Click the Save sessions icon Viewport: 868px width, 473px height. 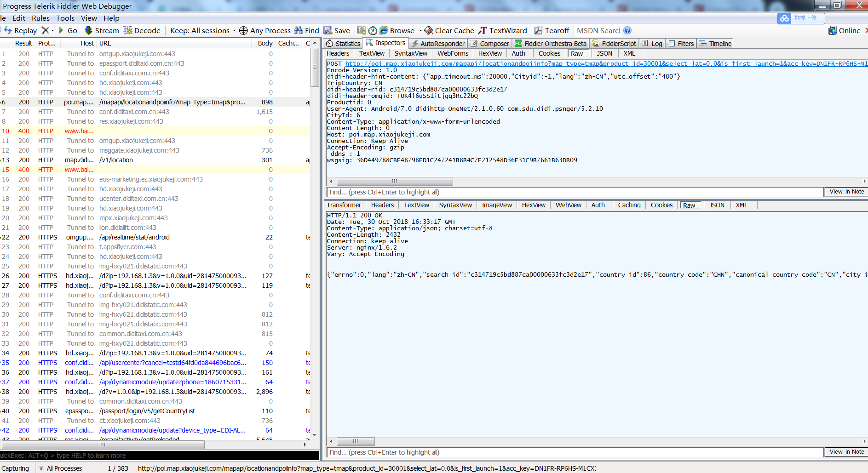[x=328, y=30]
